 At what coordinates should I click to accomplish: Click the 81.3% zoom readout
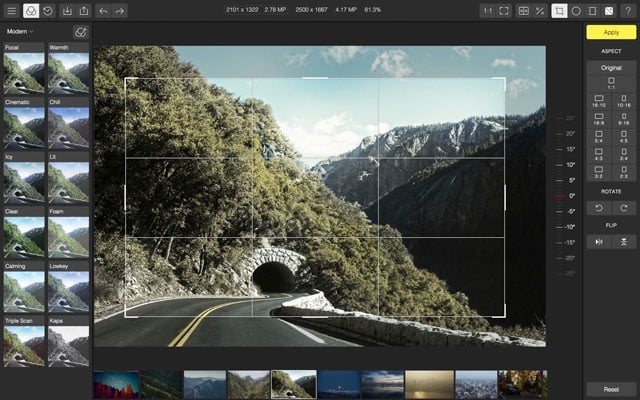click(372, 9)
